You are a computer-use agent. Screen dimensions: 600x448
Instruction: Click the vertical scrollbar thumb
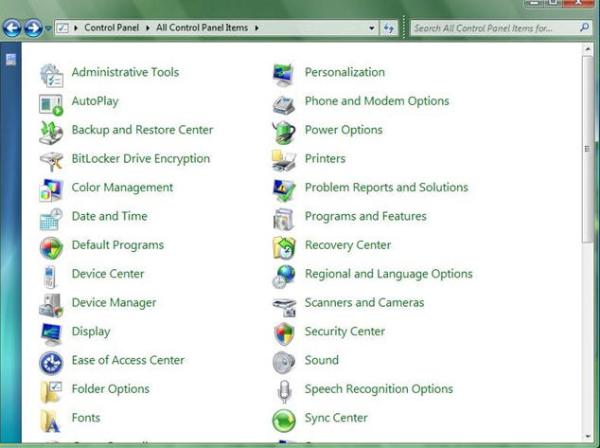click(587, 149)
